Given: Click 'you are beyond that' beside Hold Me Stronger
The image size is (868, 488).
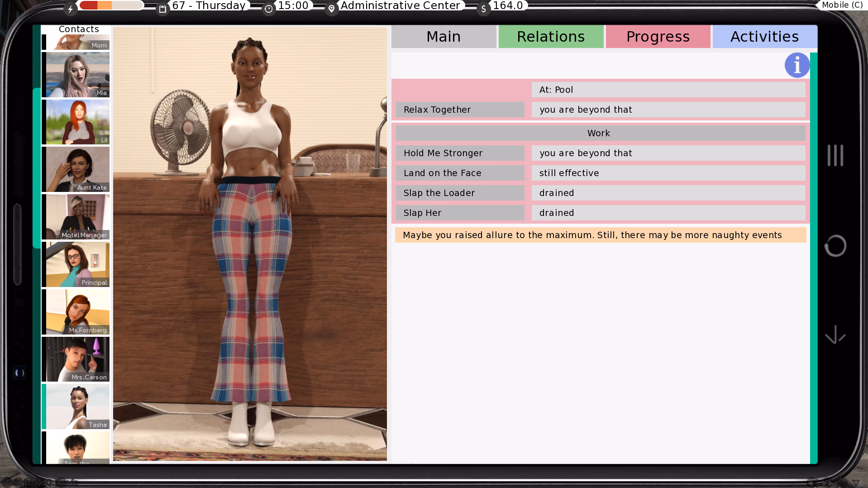Looking at the screenshot, I should [586, 153].
